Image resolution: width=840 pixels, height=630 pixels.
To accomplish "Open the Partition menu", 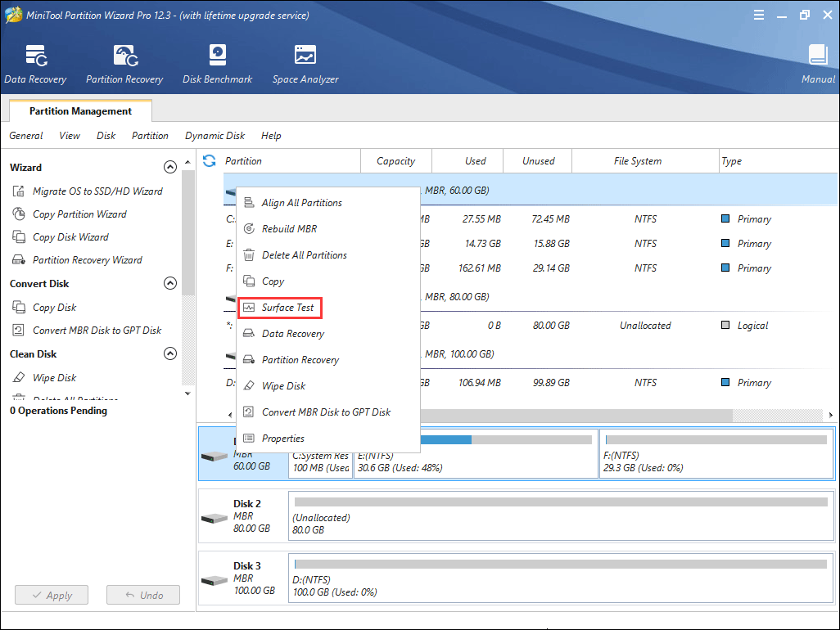I will pos(150,136).
